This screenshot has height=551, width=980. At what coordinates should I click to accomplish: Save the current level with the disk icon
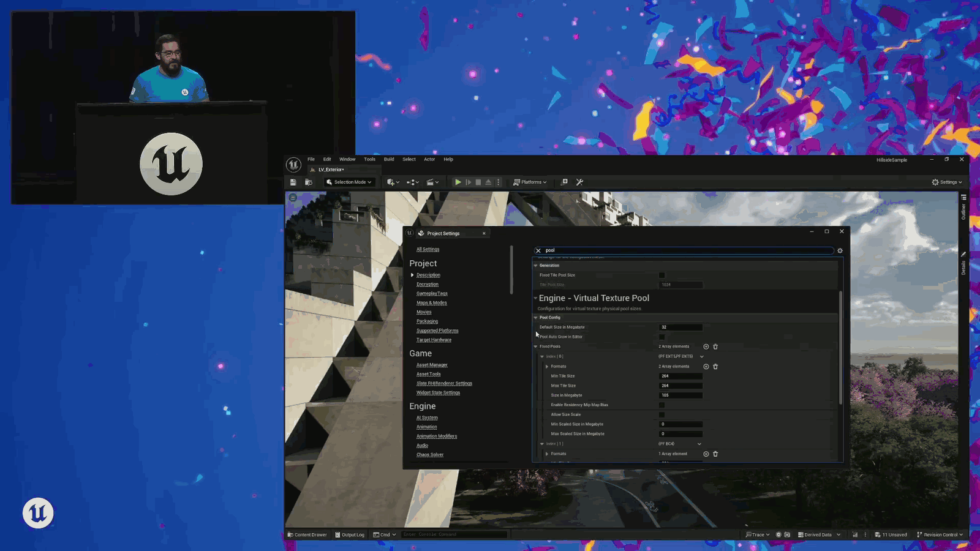click(293, 182)
